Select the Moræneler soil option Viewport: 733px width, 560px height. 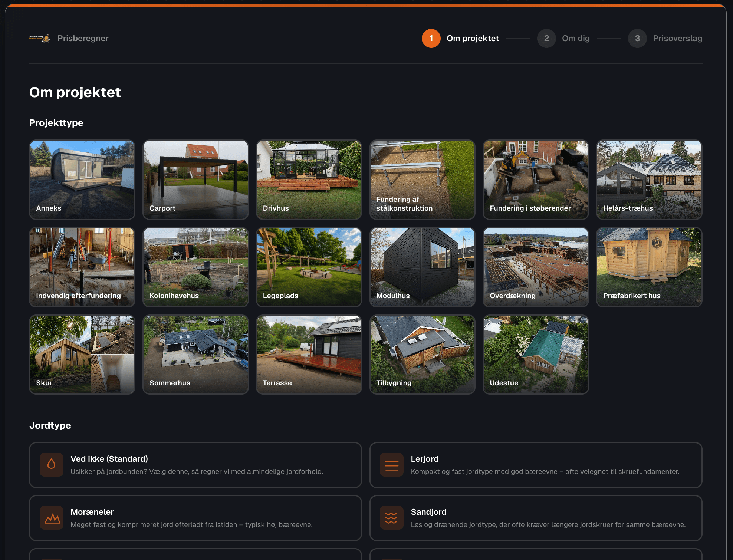[x=195, y=518]
